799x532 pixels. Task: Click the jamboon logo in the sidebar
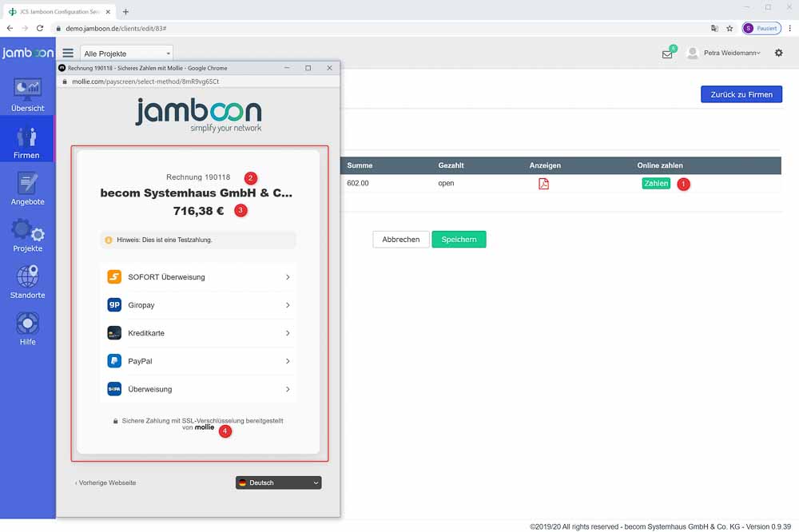pos(27,53)
